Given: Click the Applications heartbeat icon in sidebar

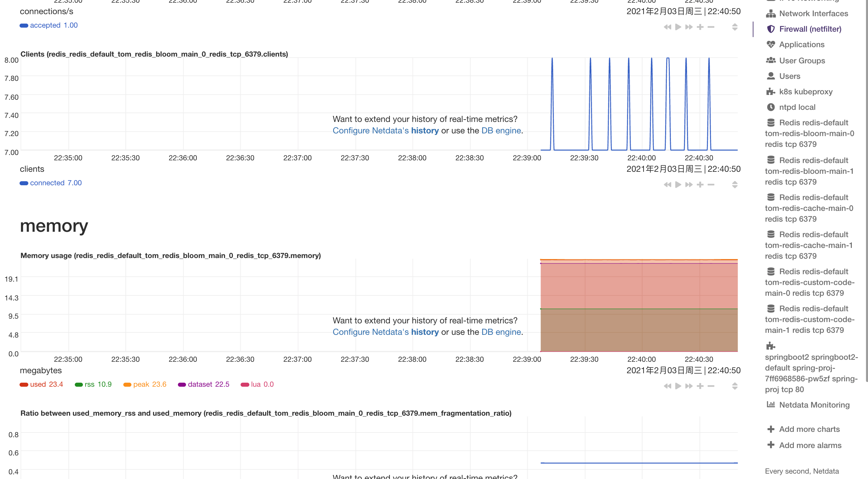Looking at the screenshot, I should (x=772, y=44).
